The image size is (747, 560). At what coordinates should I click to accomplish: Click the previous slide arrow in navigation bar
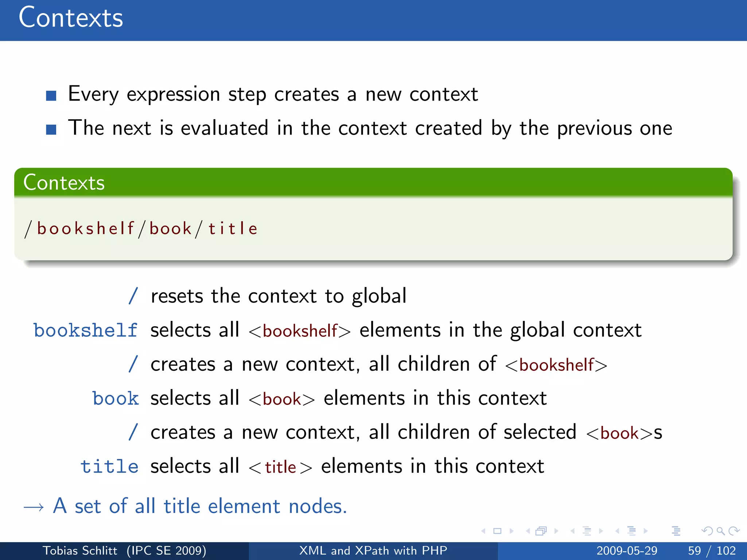pos(484,531)
